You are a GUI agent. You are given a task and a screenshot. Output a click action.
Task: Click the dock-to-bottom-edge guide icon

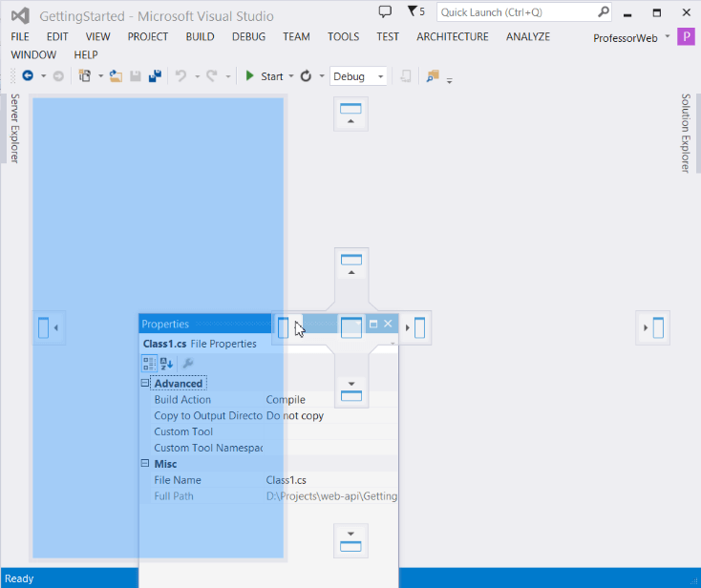click(x=350, y=541)
